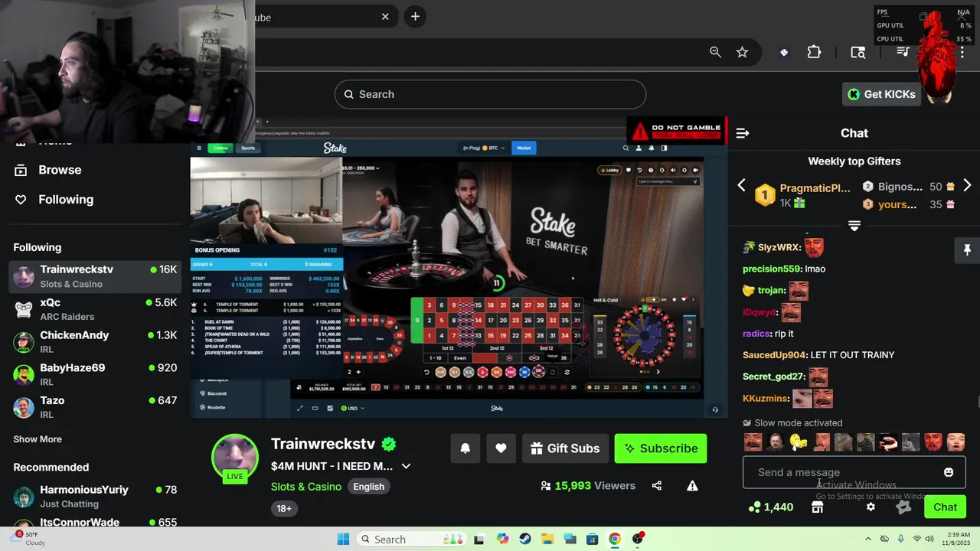This screenshot has width=980, height=551.
Task: Click chat username KKuzmins
Action: 766,398
